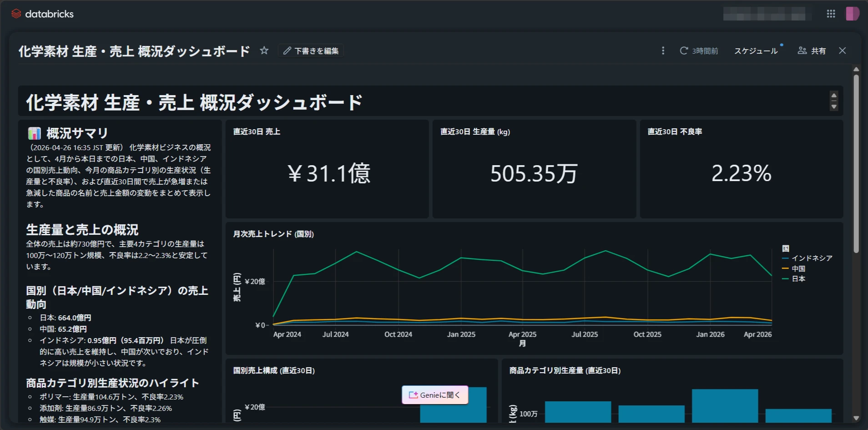Click the pencil icon on 下書きを編集
This screenshot has width=868, height=430.
[x=287, y=51]
